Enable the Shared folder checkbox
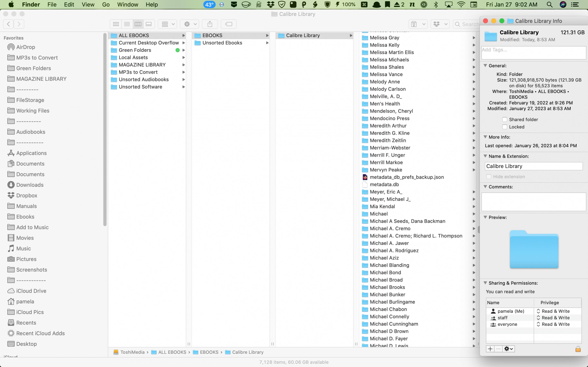This screenshot has height=367, width=588. (x=505, y=119)
